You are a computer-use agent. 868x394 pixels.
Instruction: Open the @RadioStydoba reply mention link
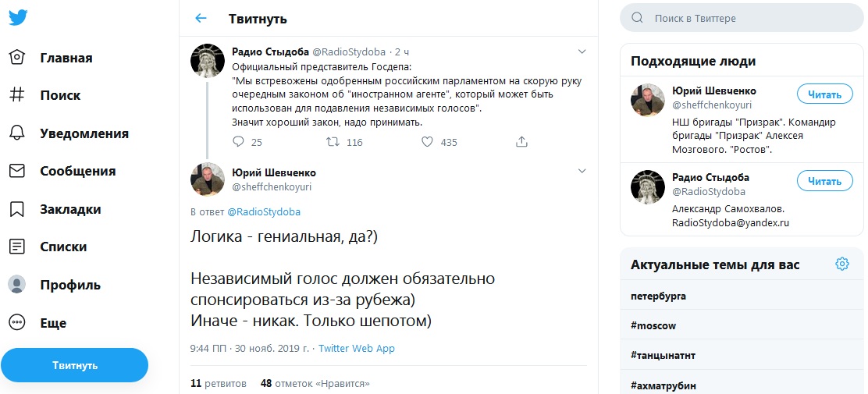click(263, 211)
